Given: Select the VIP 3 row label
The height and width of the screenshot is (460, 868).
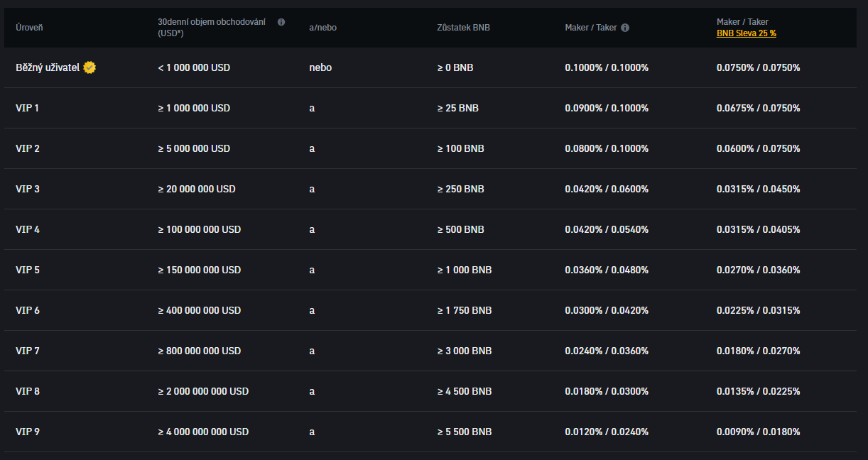Looking at the screenshot, I should click(x=28, y=189).
